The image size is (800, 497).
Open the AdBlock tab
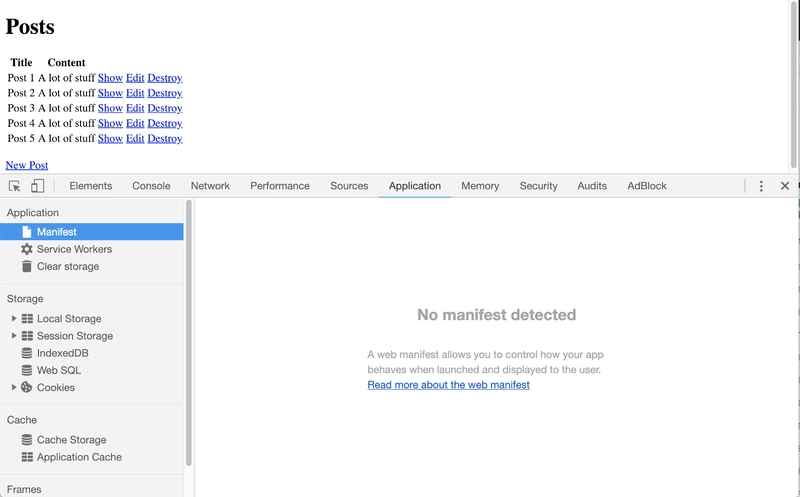click(647, 186)
